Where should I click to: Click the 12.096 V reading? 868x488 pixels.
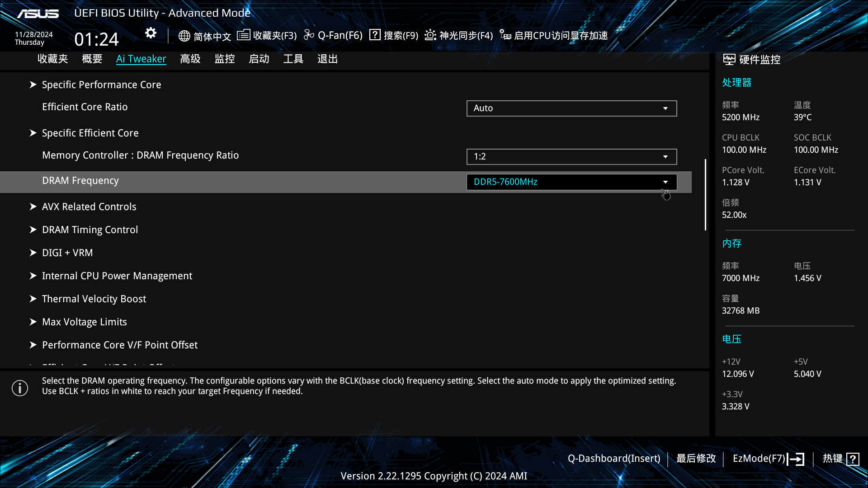[x=738, y=374]
